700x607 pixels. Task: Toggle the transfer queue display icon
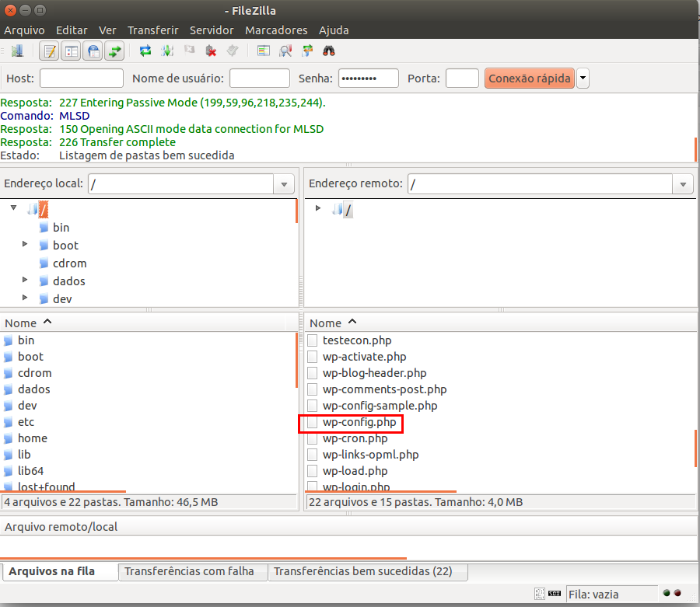pyautogui.click(x=115, y=51)
